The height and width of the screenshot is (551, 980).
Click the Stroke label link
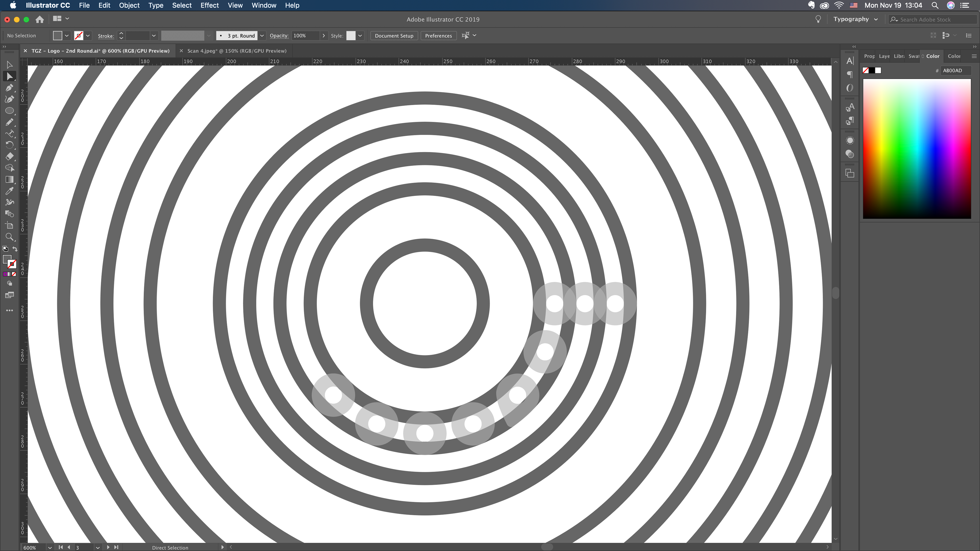(x=106, y=36)
